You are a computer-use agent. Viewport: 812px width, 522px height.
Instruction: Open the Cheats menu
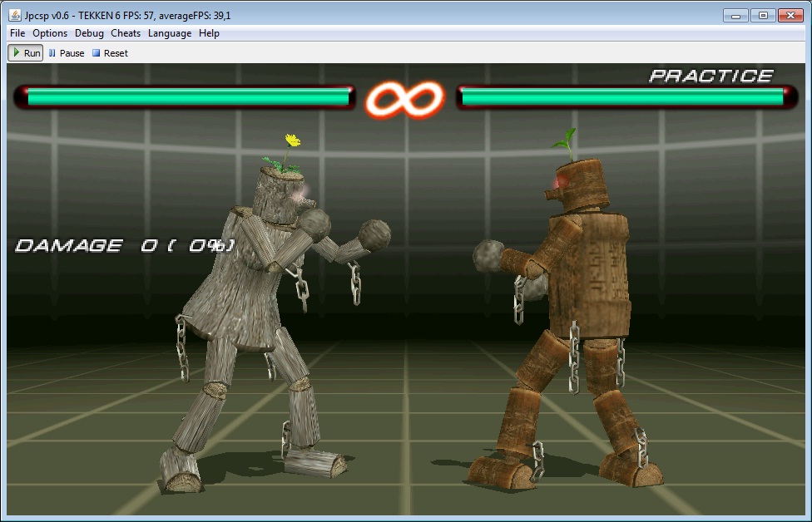click(126, 33)
